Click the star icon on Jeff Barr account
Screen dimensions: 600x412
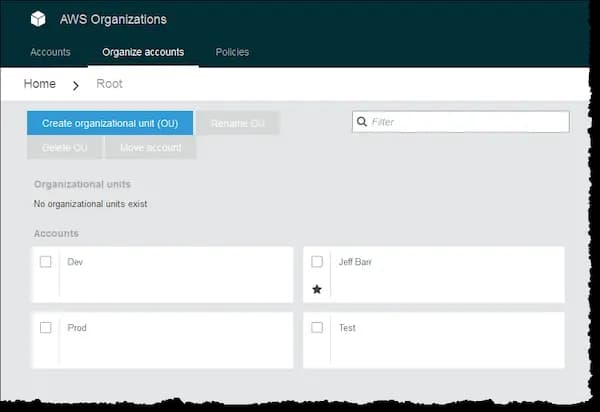(x=317, y=289)
